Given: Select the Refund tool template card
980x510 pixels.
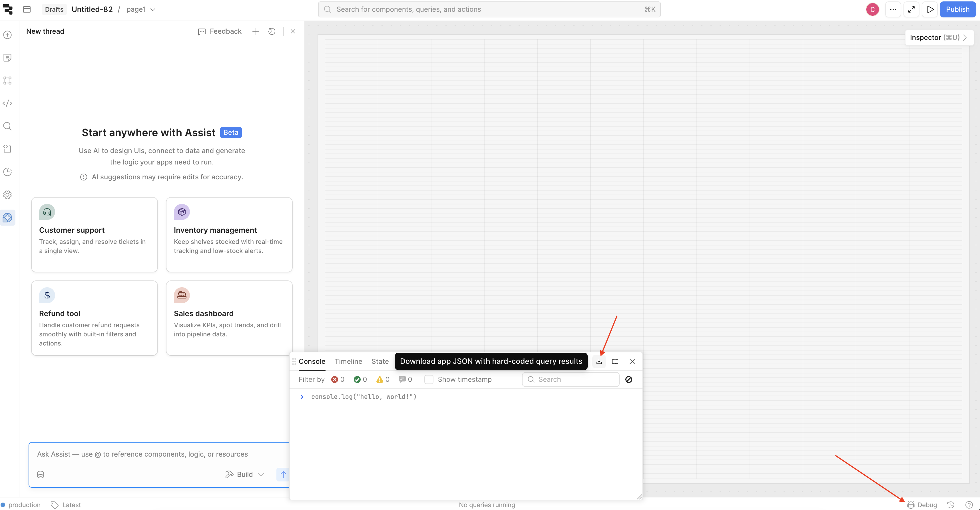Looking at the screenshot, I should point(94,318).
